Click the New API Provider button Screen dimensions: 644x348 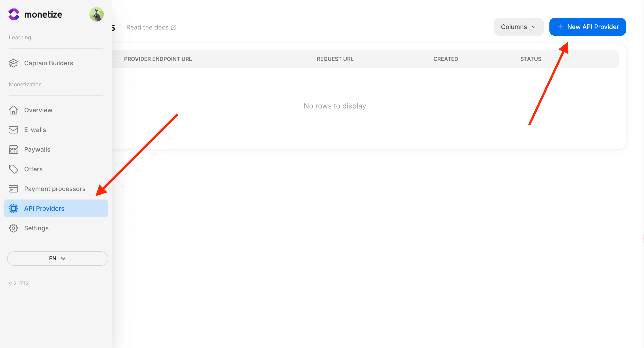pos(587,27)
